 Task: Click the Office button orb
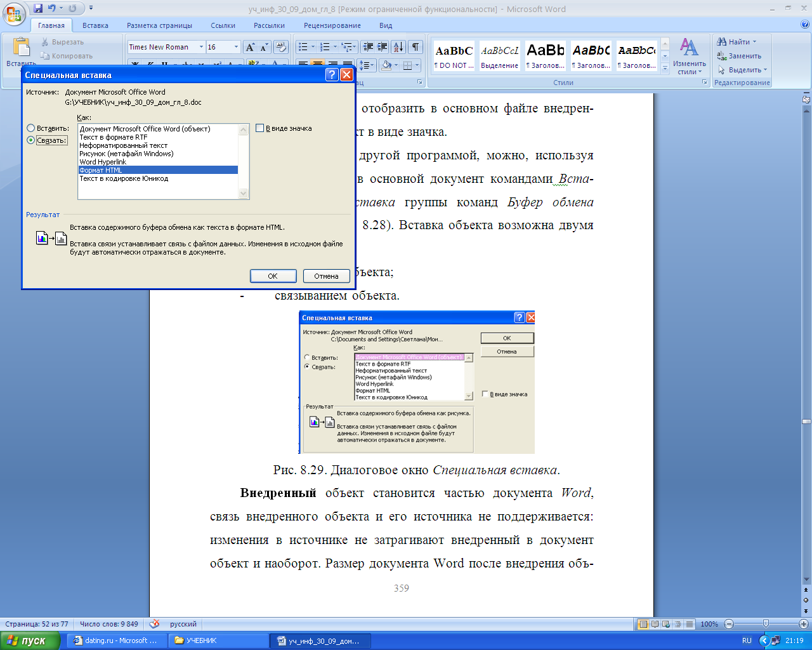coord(15,13)
